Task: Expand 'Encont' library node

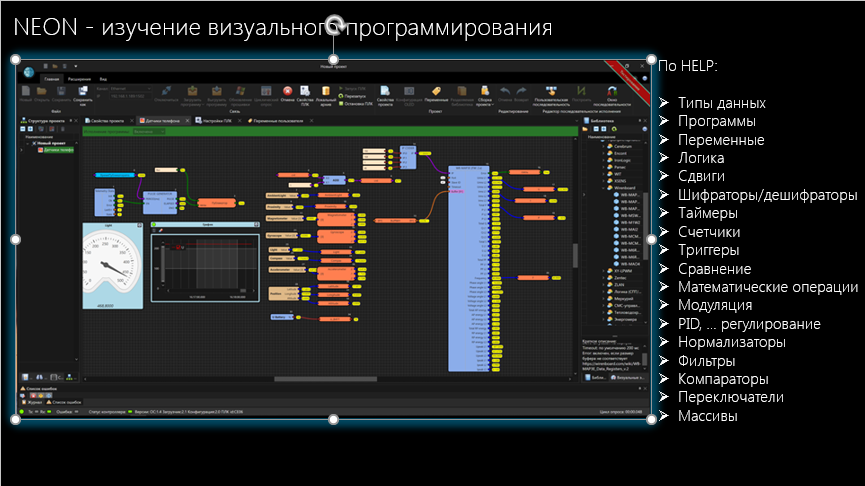Action: [x=603, y=153]
